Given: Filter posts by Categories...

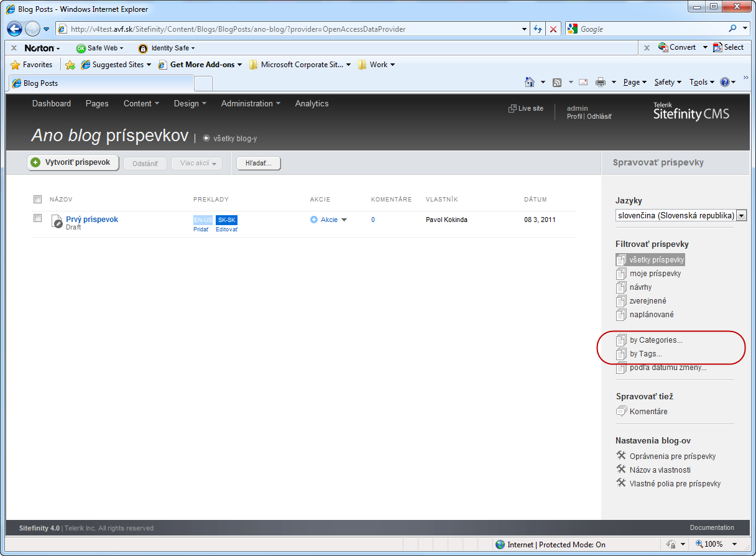Looking at the screenshot, I should [656, 340].
